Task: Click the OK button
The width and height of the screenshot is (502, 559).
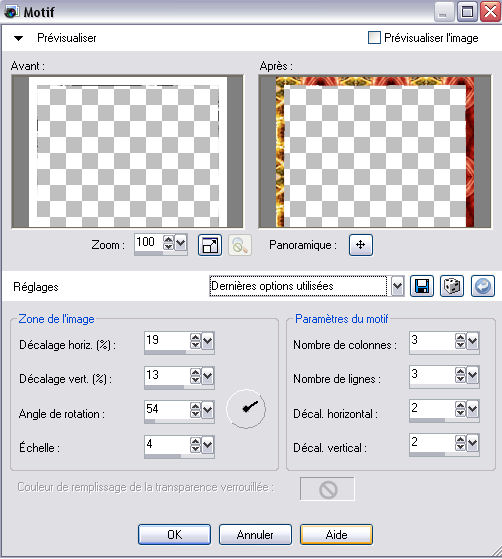Action: tap(174, 534)
